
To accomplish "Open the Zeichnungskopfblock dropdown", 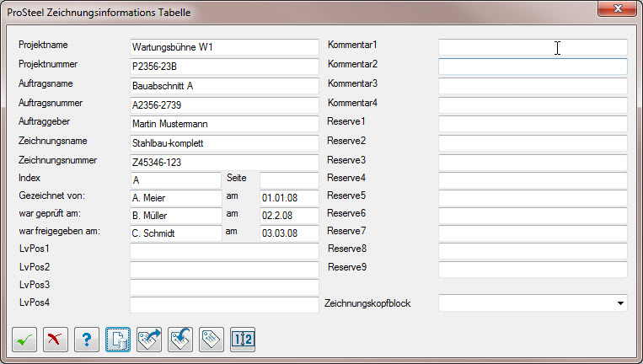I will point(533,303).
